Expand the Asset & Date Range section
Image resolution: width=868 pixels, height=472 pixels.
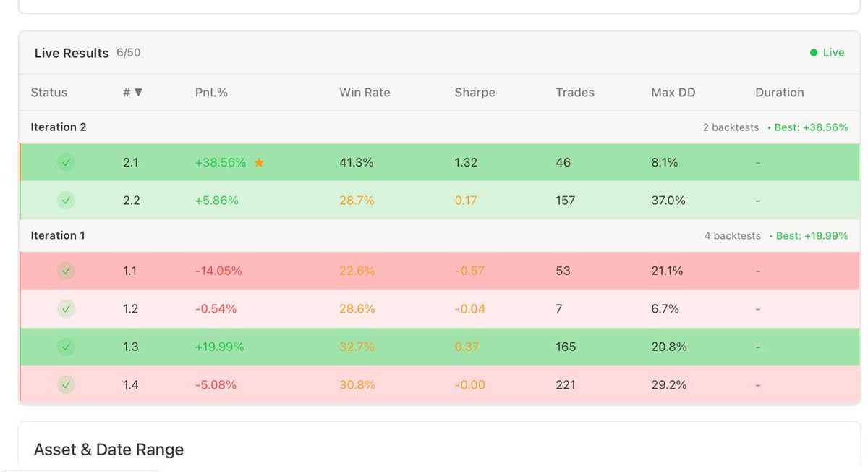(x=109, y=449)
